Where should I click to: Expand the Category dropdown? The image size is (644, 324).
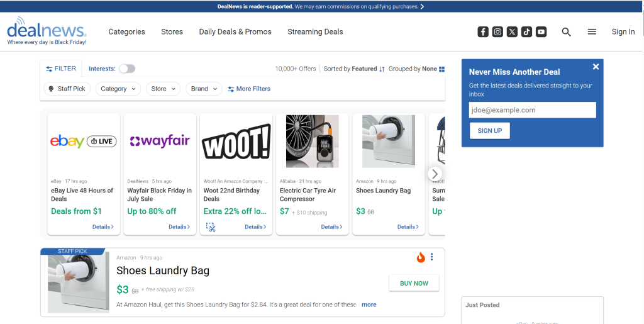click(x=118, y=89)
